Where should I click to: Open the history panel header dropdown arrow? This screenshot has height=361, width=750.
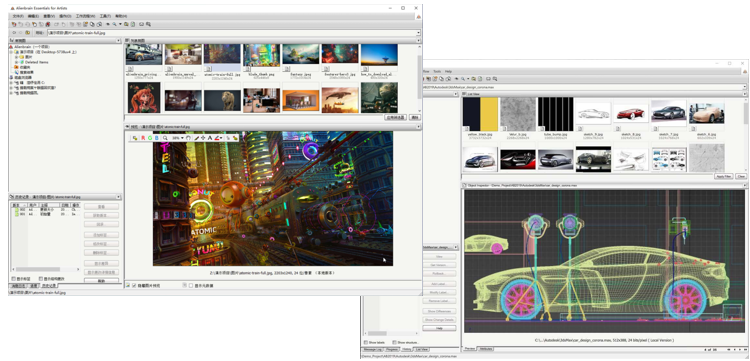pos(118,197)
